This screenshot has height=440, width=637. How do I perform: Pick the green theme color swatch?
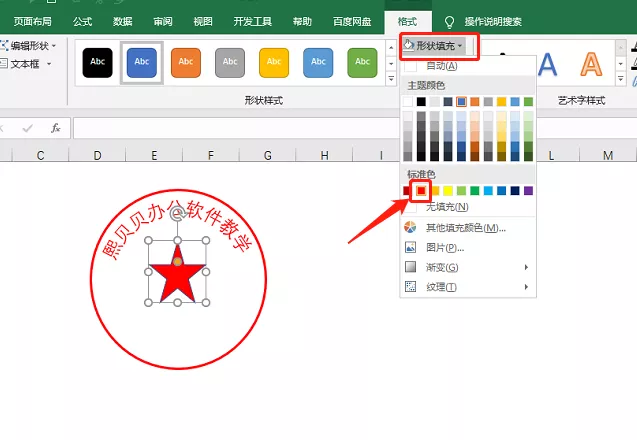(x=528, y=102)
